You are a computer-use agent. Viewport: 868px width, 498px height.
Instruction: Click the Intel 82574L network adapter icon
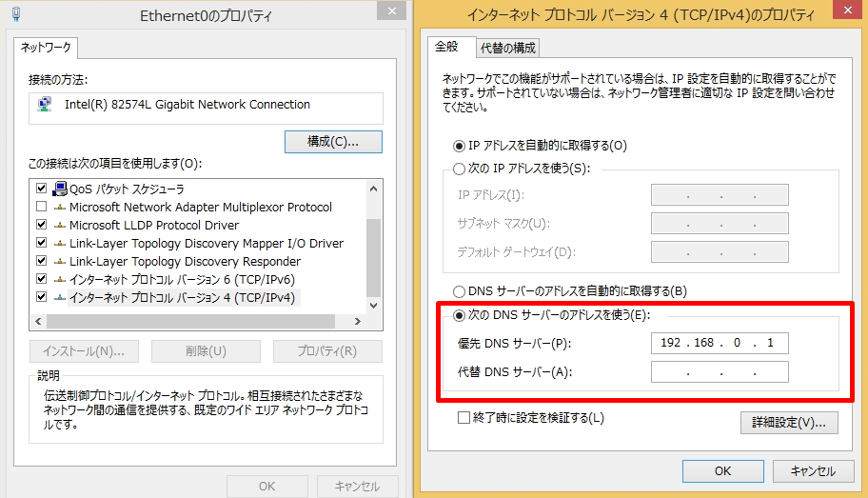click(x=45, y=104)
